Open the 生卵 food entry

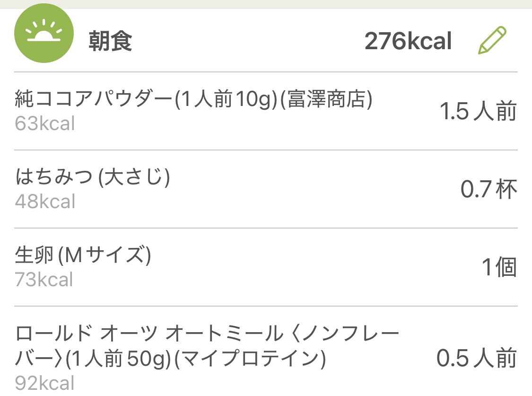coord(35,255)
